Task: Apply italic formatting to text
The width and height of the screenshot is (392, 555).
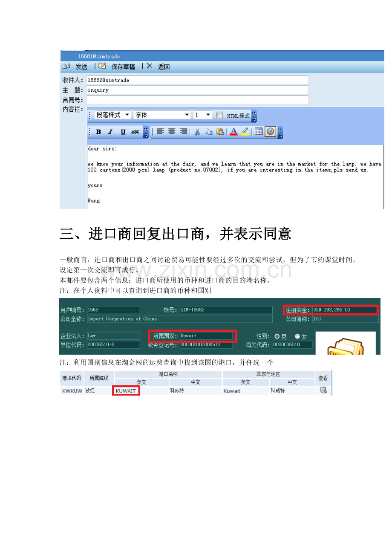Action: coord(110,132)
